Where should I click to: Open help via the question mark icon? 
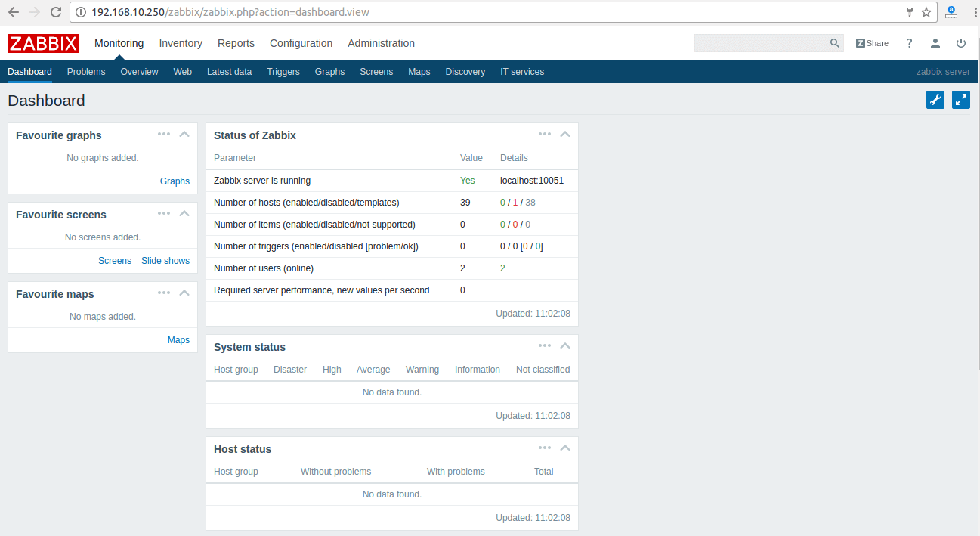(910, 43)
